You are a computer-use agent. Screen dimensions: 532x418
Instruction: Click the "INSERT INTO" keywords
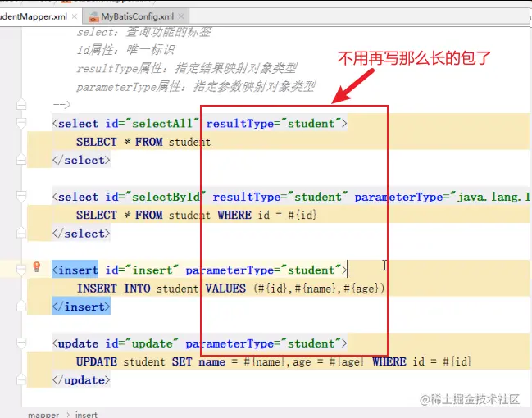[x=113, y=289]
